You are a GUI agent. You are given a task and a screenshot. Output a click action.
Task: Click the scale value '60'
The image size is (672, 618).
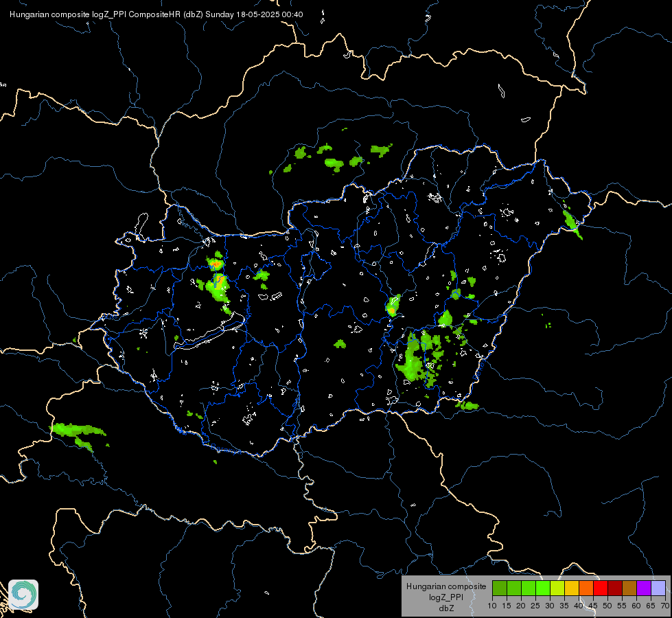pyautogui.click(x=636, y=606)
